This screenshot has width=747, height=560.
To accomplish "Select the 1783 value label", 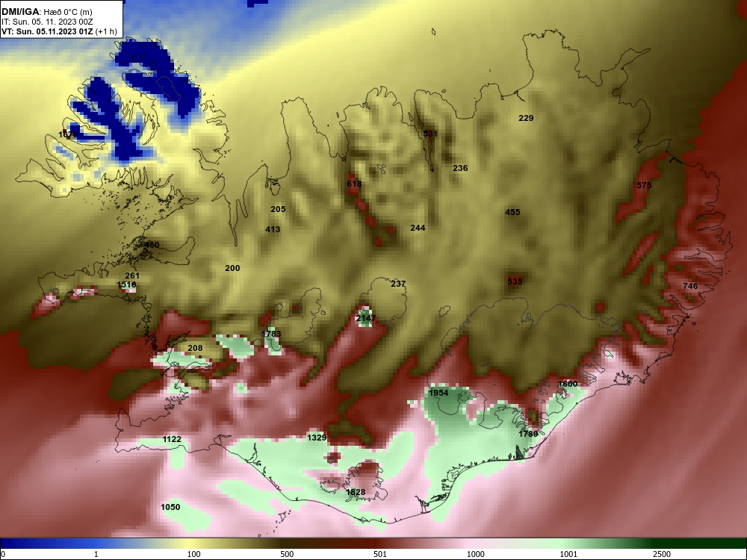I will tap(271, 335).
